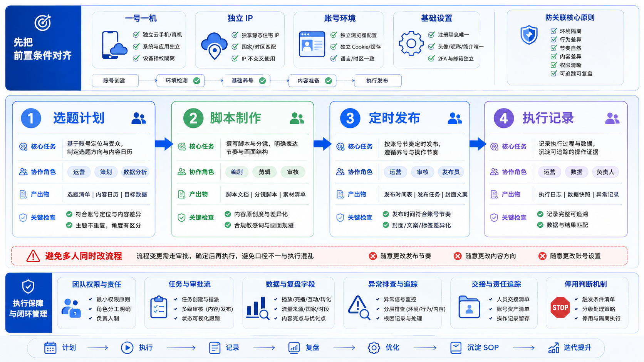Click the check mark beside 国家/时区匹配
Screen dimensions: 644x362
coord(235,47)
